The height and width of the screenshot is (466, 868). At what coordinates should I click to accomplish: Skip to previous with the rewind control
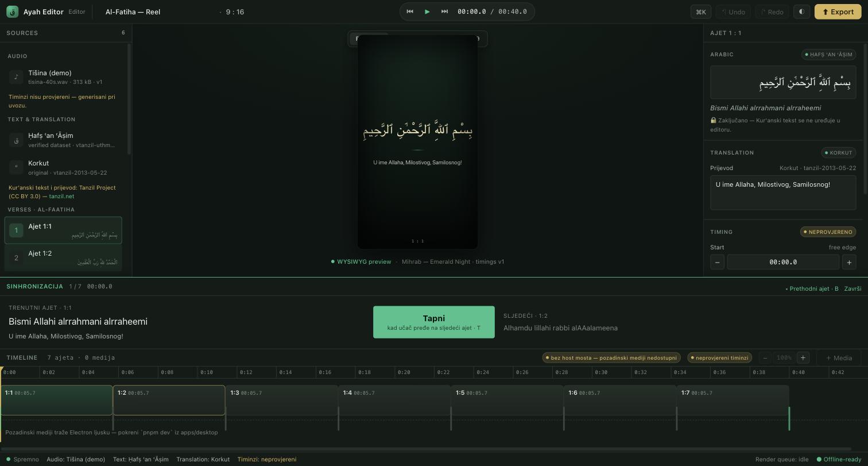click(410, 11)
